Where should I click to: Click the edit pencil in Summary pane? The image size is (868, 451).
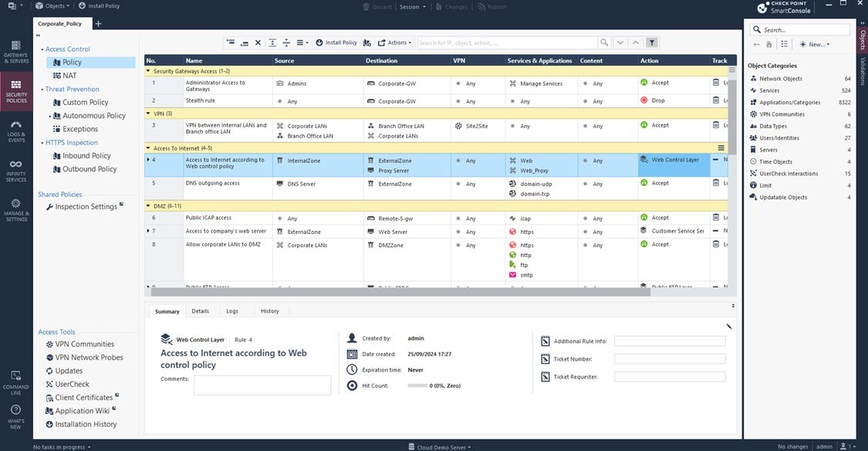[729, 327]
